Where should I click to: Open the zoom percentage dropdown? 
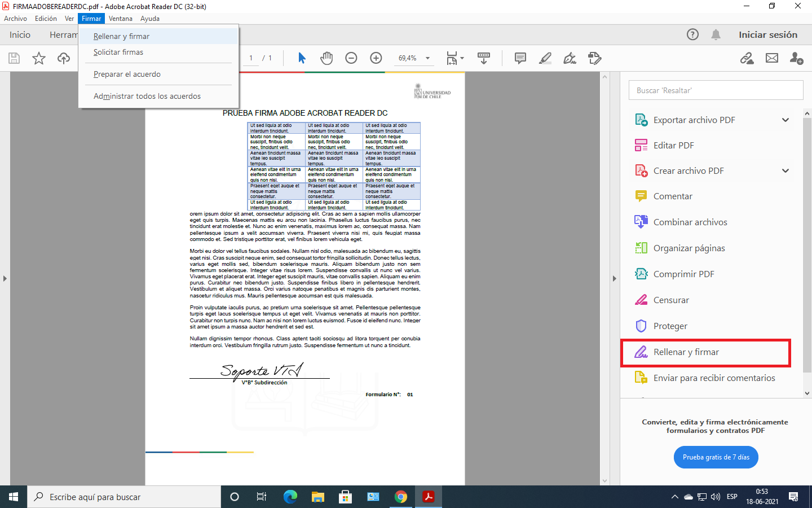click(427, 58)
